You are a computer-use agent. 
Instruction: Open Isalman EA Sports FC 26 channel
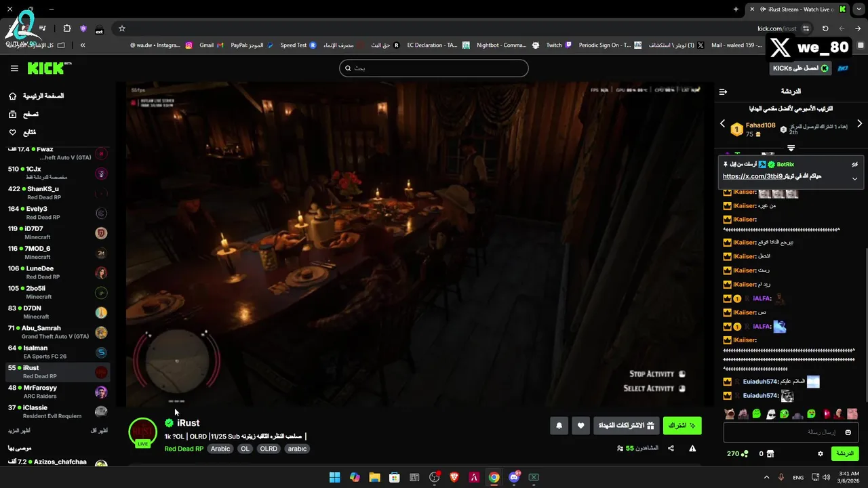(58, 352)
